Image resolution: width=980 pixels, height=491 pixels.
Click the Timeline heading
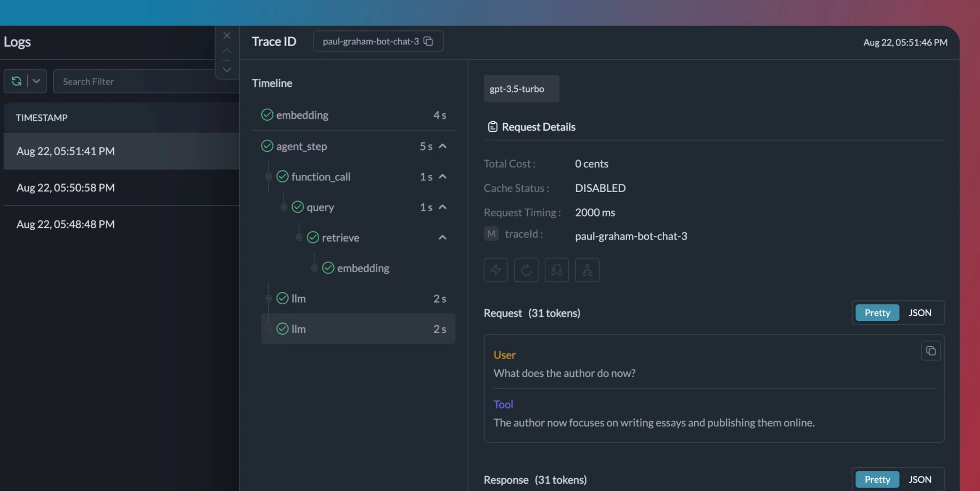[x=272, y=83]
